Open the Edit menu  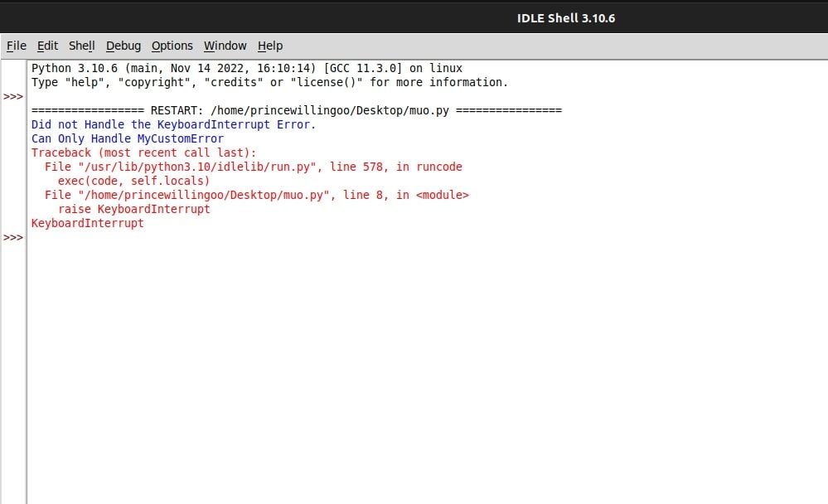[x=47, y=46]
